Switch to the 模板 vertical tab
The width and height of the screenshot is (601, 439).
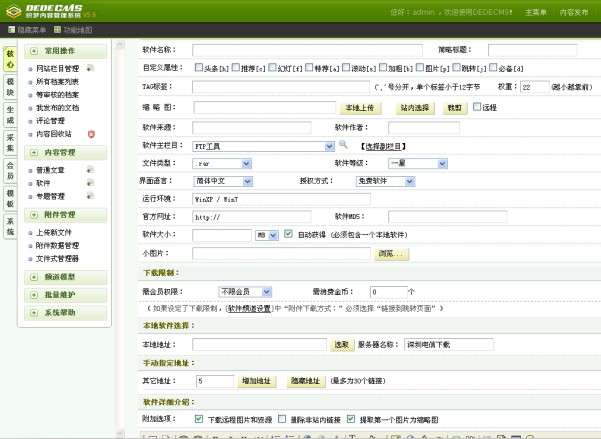(x=10, y=199)
